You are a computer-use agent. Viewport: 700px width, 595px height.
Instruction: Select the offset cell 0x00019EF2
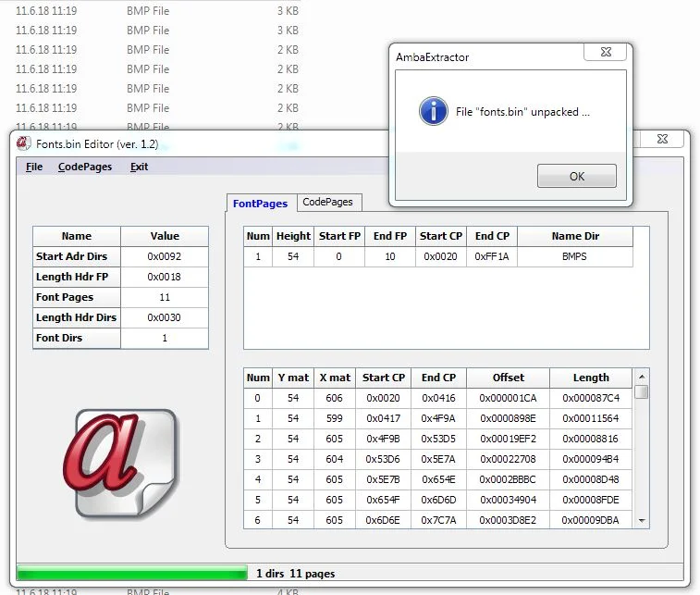(x=508, y=439)
